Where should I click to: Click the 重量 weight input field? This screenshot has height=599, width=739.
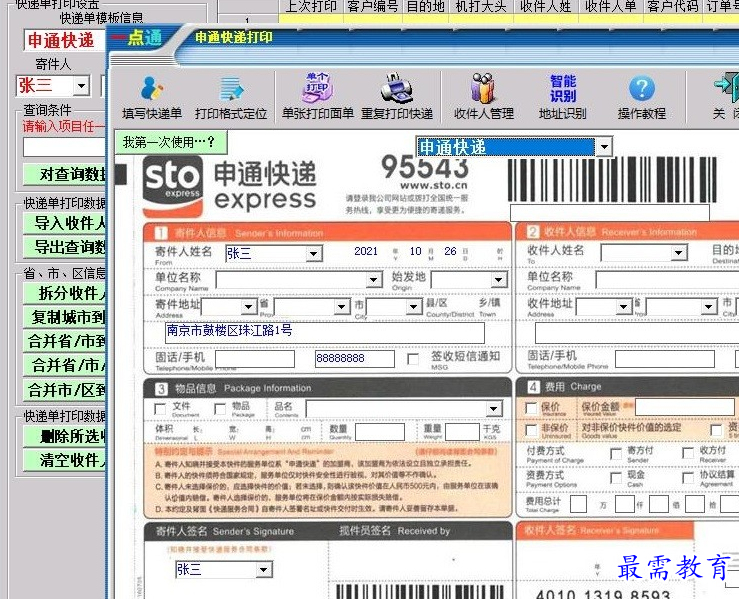(x=462, y=432)
